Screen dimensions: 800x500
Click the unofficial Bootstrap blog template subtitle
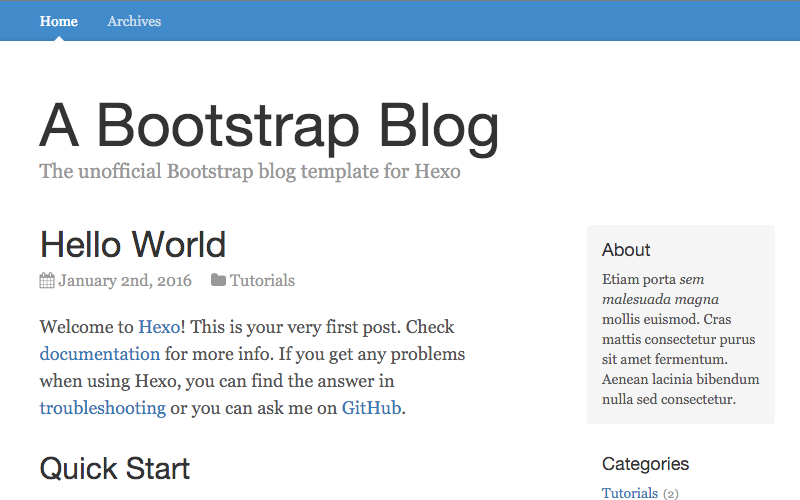pos(250,171)
